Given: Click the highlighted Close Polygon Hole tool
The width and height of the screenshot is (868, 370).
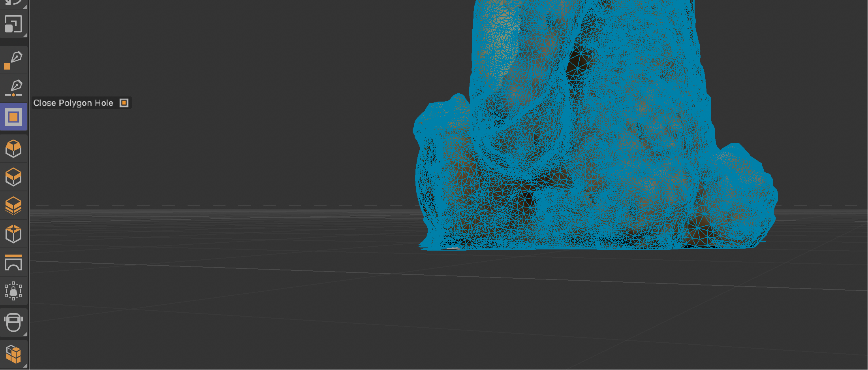Looking at the screenshot, I should tap(13, 117).
